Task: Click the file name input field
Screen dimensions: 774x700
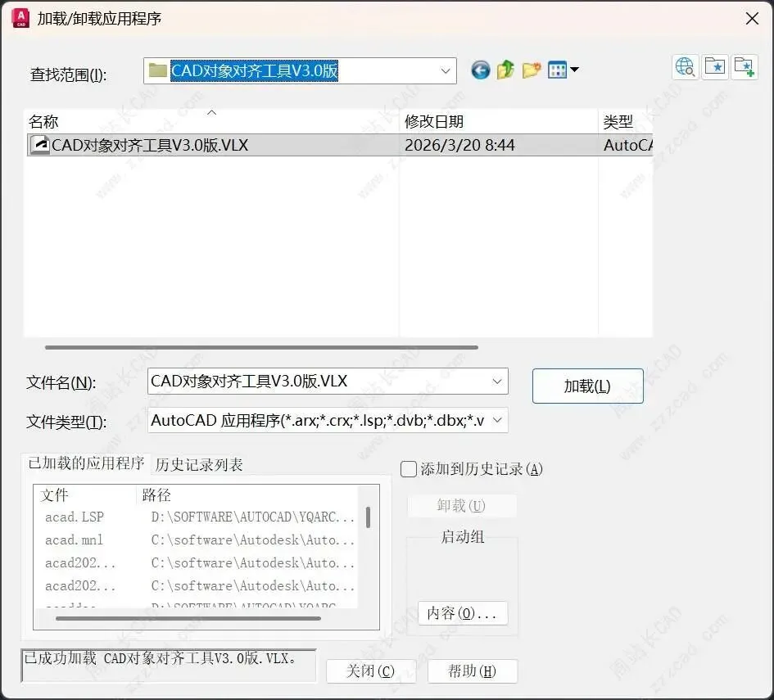Action: (x=328, y=382)
